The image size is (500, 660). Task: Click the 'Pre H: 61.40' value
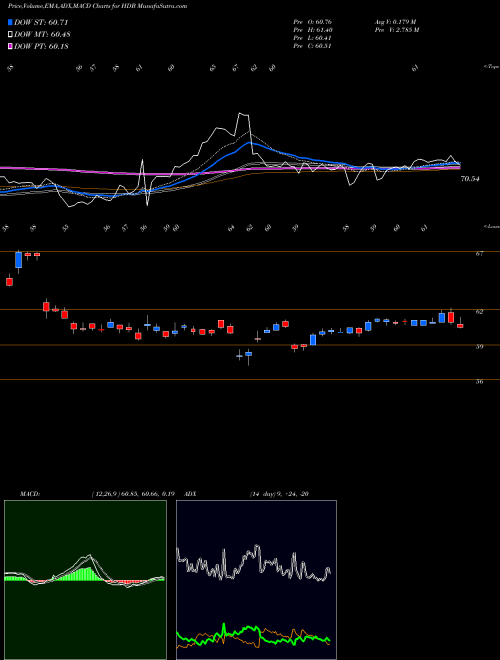(x=313, y=30)
